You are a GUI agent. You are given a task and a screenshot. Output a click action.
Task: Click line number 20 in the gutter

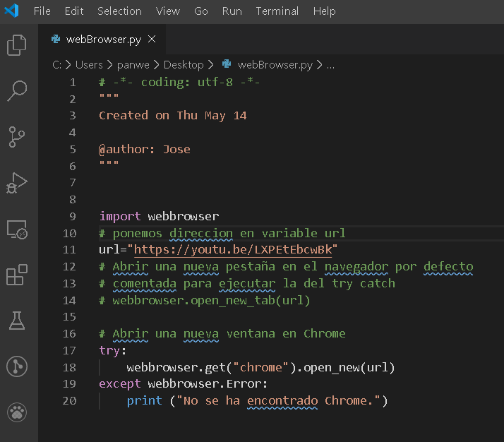(69, 400)
